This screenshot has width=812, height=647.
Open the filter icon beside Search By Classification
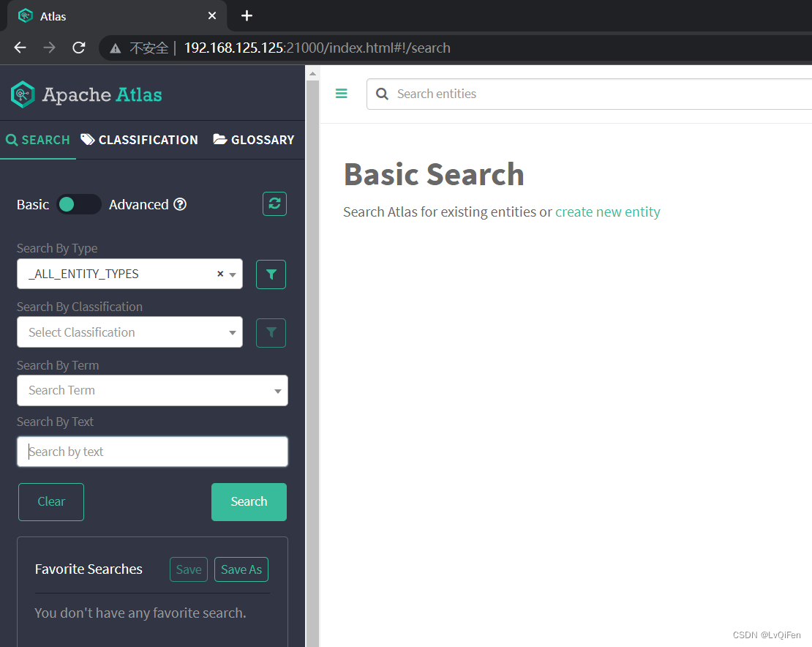271,332
